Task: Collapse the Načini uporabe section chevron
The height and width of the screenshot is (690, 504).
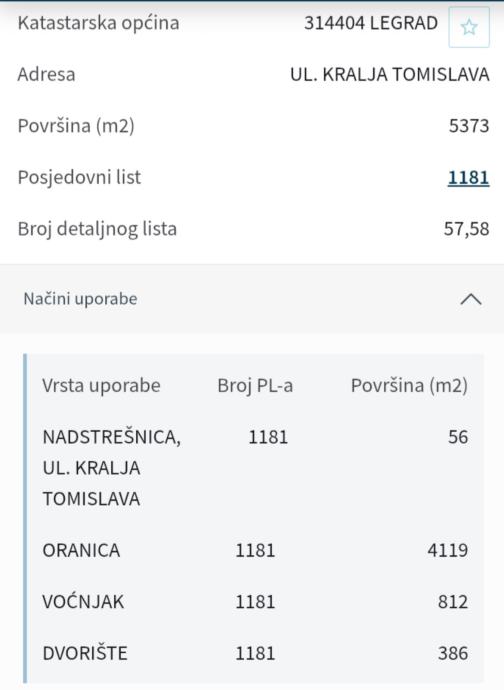Action: [x=471, y=299]
